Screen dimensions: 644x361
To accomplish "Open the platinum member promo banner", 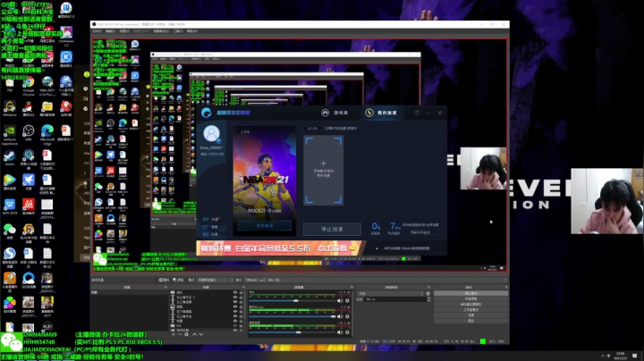I will point(281,248).
